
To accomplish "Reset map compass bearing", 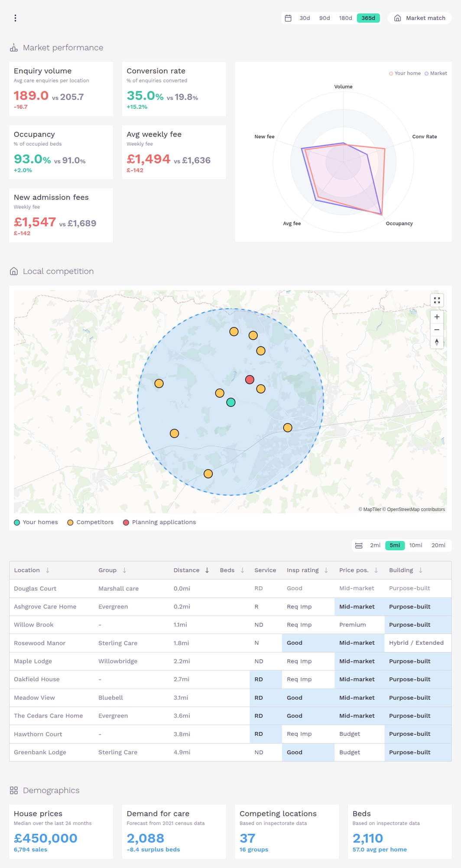I will pyautogui.click(x=437, y=342).
